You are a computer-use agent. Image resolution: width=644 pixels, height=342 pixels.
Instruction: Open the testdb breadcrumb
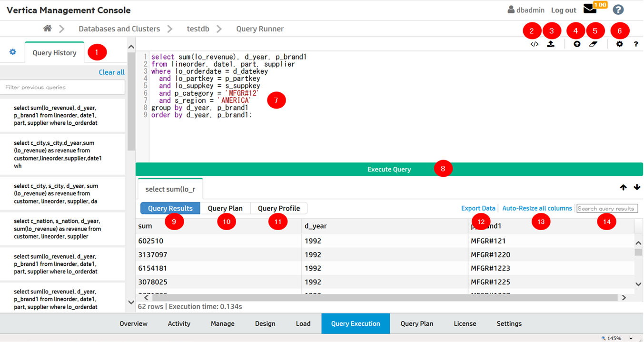point(198,29)
